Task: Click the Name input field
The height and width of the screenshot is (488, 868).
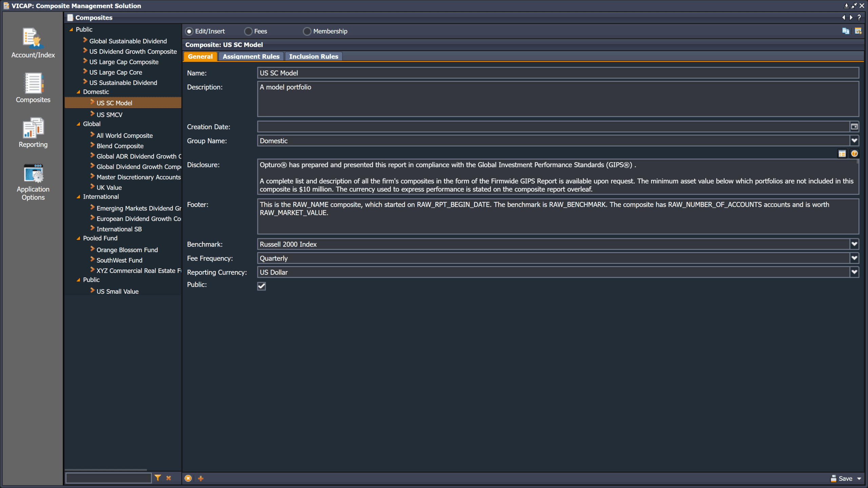Action: (558, 73)
